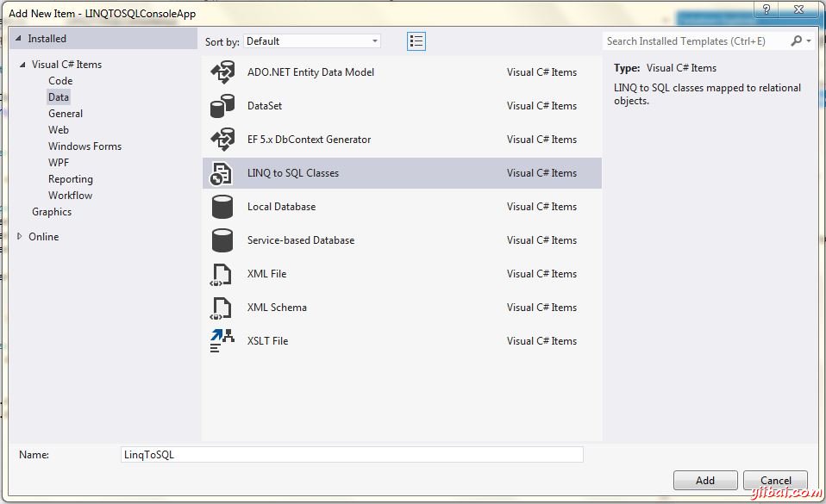Focus the Search Installed Templates box
Image resolution: width=826 pixels, height=504 pixels.
[x=697, y=41]
